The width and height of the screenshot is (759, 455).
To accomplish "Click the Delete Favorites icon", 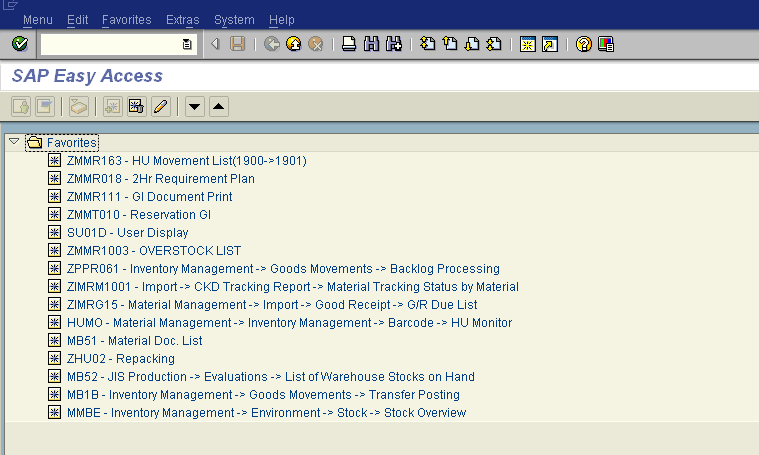I will point(137,106).
